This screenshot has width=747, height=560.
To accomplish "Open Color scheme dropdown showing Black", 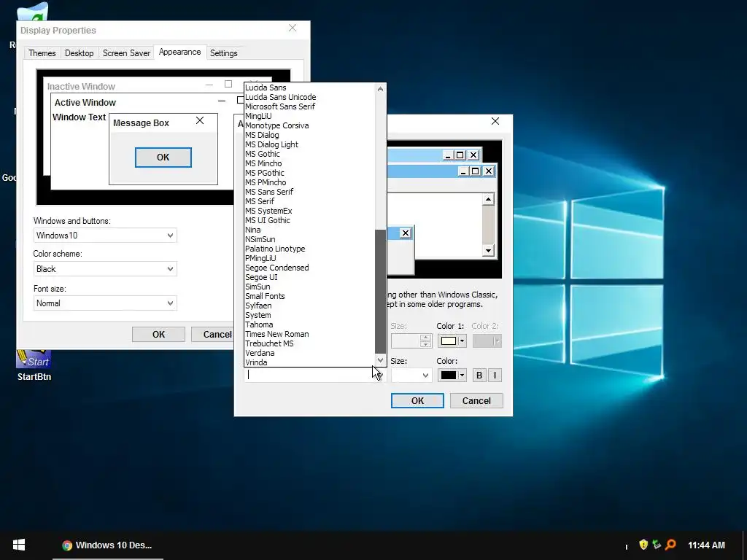I will click(x=105, y=268).
